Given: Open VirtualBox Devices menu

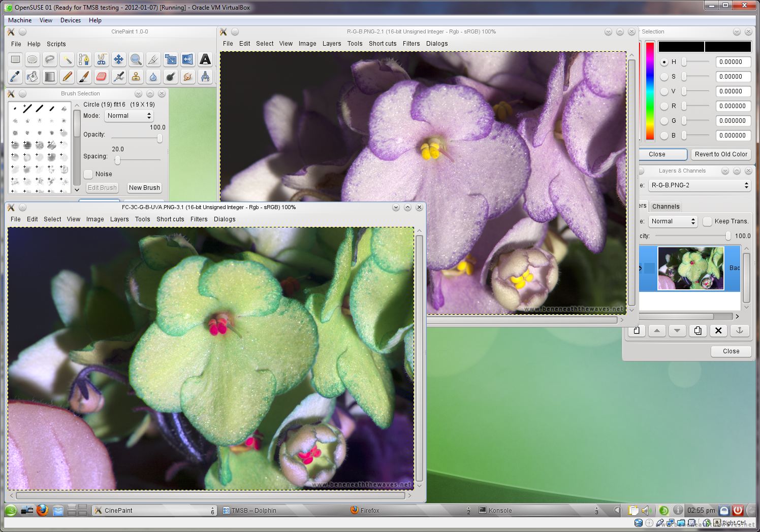Looking at the screenshot, I should 71,20.
